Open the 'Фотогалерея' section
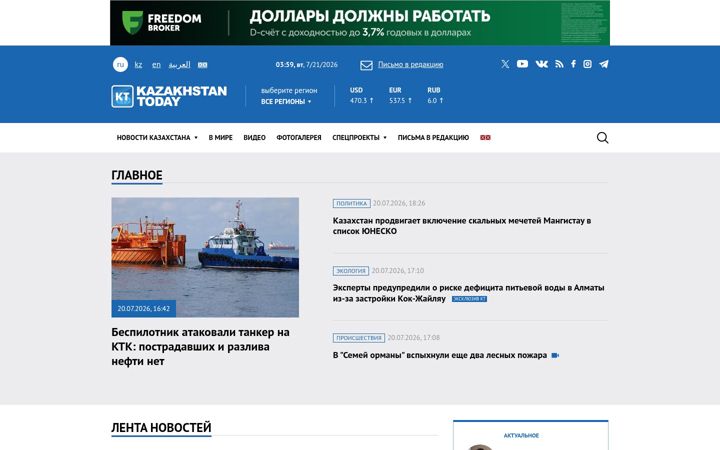This screenshot has width=720, height=450. tap(299, 137)
